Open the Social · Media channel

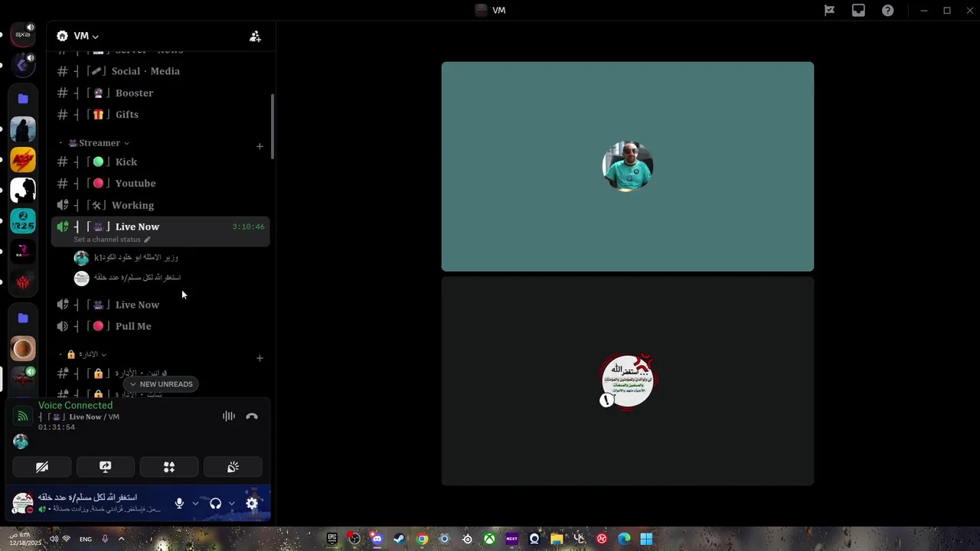160,71
